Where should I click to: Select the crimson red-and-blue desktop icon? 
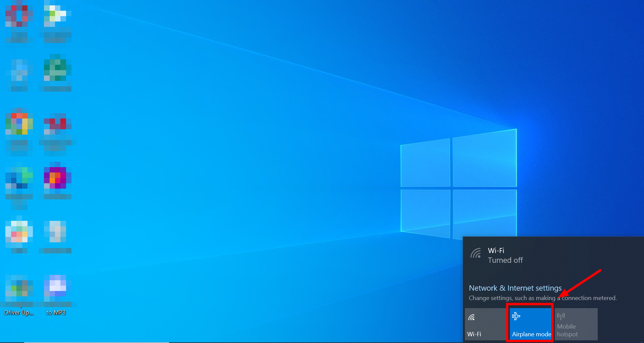[56, 124]
